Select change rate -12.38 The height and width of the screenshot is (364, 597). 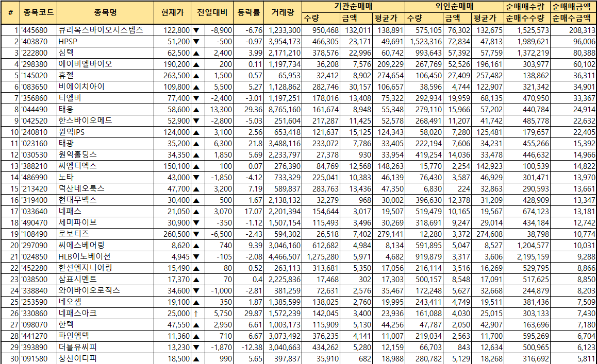tap(252, 348)
